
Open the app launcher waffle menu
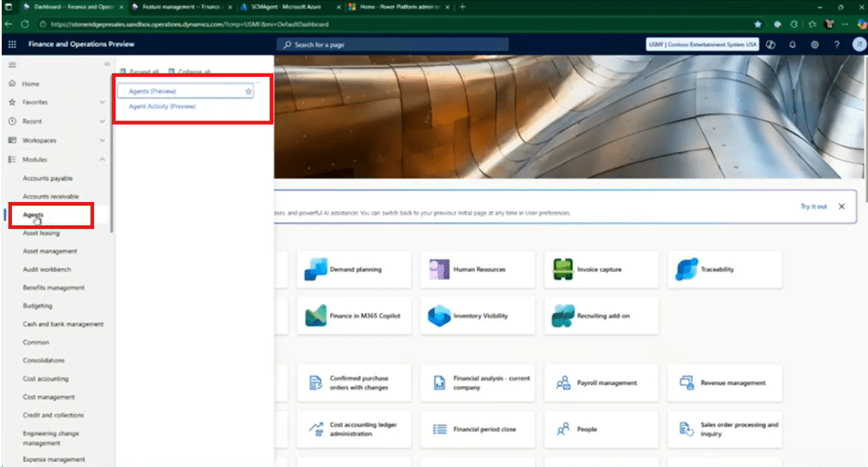(x=12, y=44)
